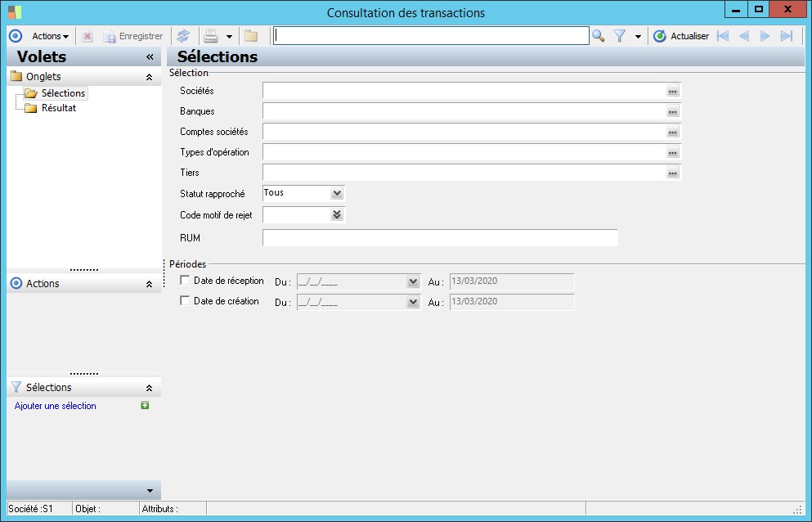
Task: Click the Sélections panel funnel icon
Action: click(x=16, y=387)
